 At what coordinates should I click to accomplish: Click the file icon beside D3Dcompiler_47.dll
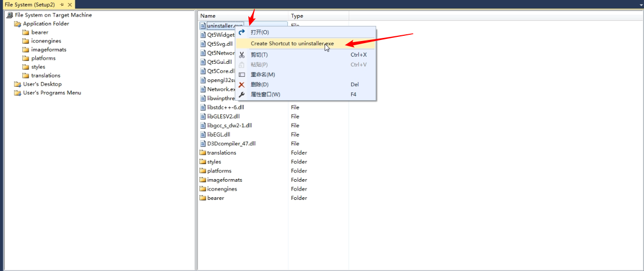point(203,144)
